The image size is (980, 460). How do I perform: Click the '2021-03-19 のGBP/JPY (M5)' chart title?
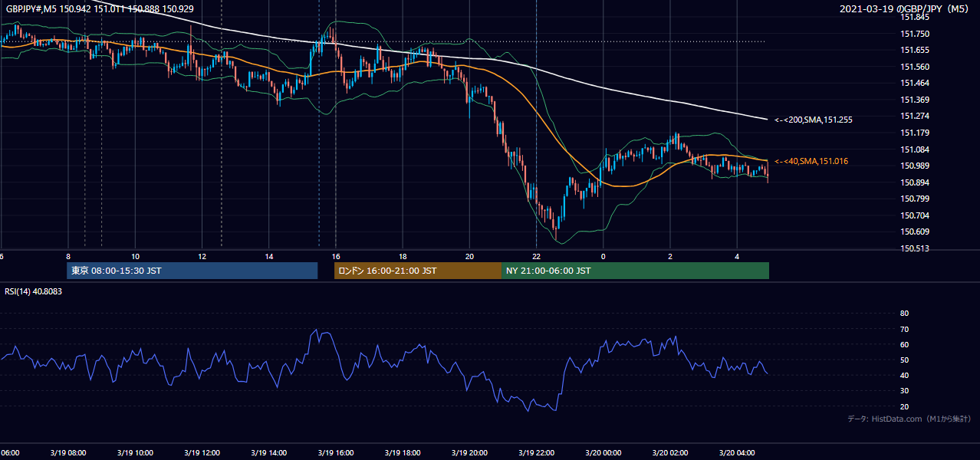point(906,9)
